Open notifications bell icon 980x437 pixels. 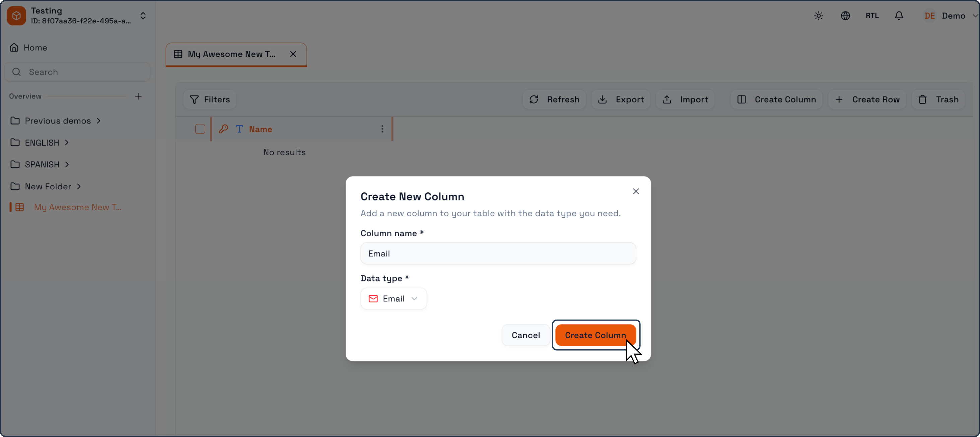(899, 16)
